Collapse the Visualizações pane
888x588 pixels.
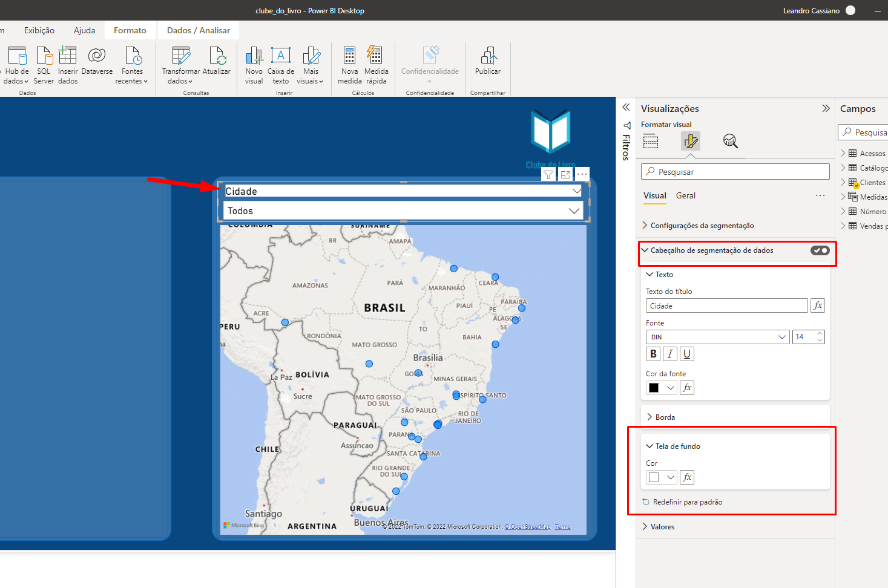pos(826,108)
